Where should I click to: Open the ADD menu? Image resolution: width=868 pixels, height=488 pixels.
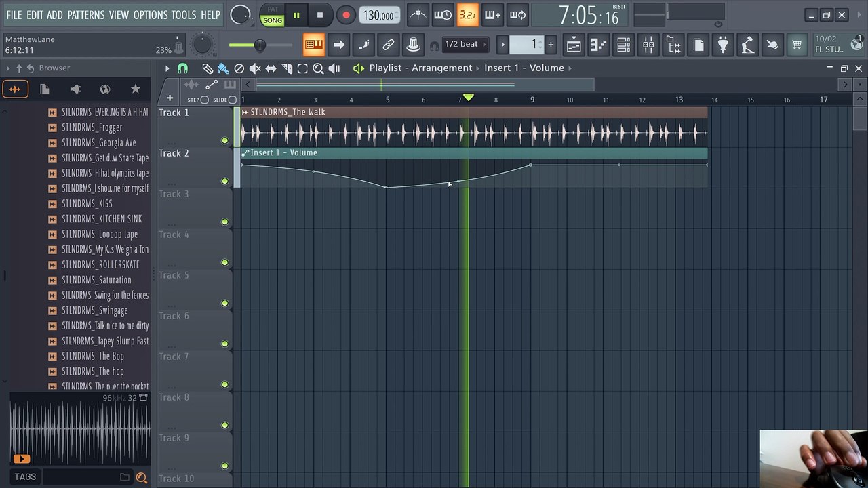click(x=55, y=15)
